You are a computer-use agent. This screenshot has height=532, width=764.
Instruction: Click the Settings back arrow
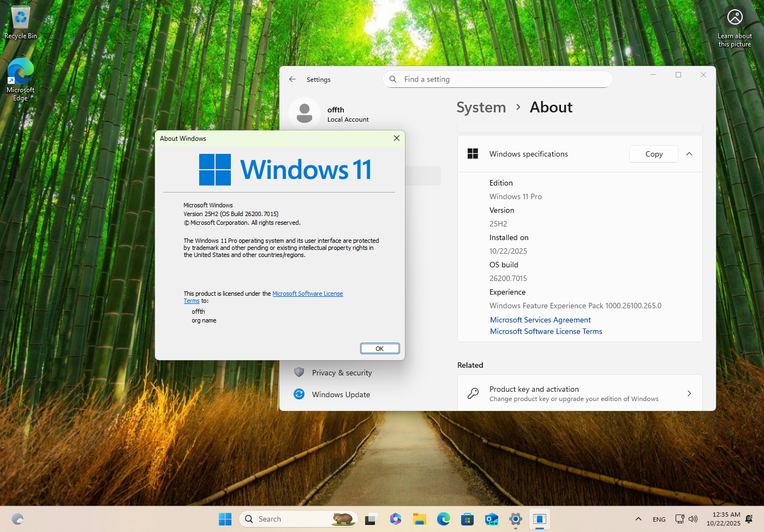(293, 79)
